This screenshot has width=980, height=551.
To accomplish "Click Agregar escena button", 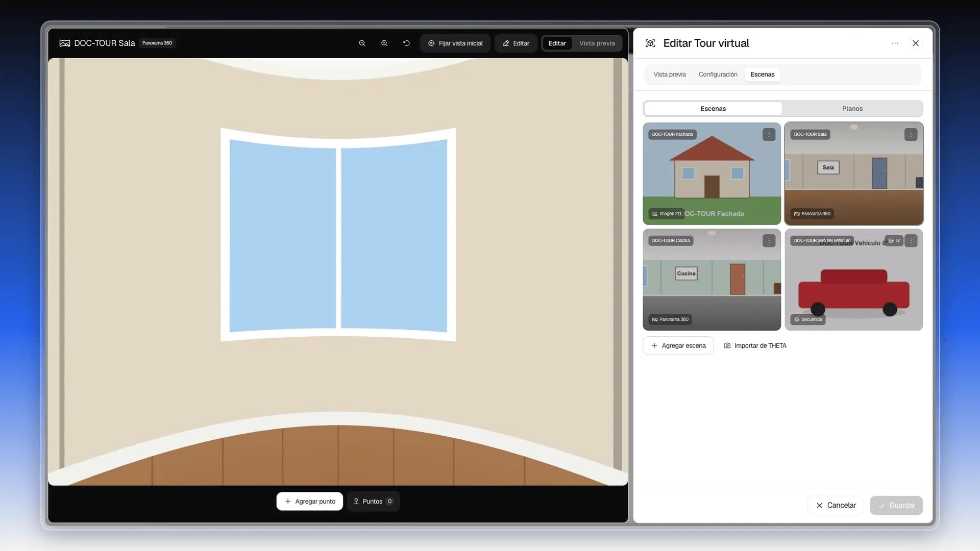I will pos(678,346).
